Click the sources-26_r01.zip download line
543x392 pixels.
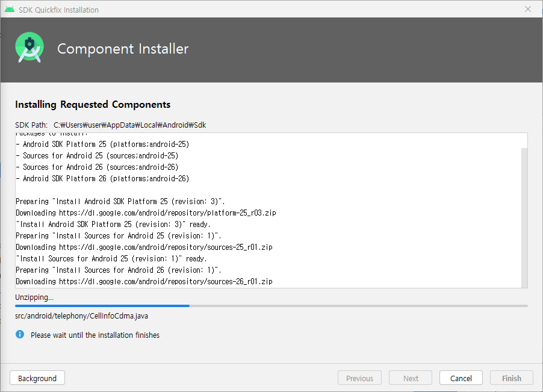[x=144, y=281]
